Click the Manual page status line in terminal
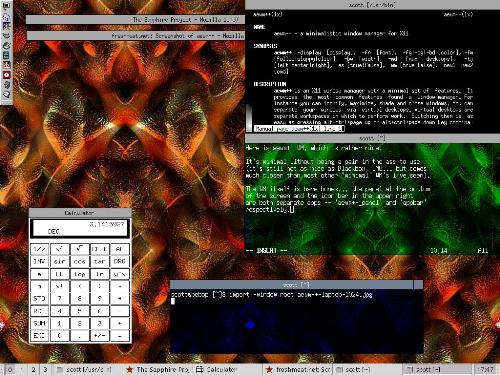Viewport: 500px width, 375px height. click(299, 129)
